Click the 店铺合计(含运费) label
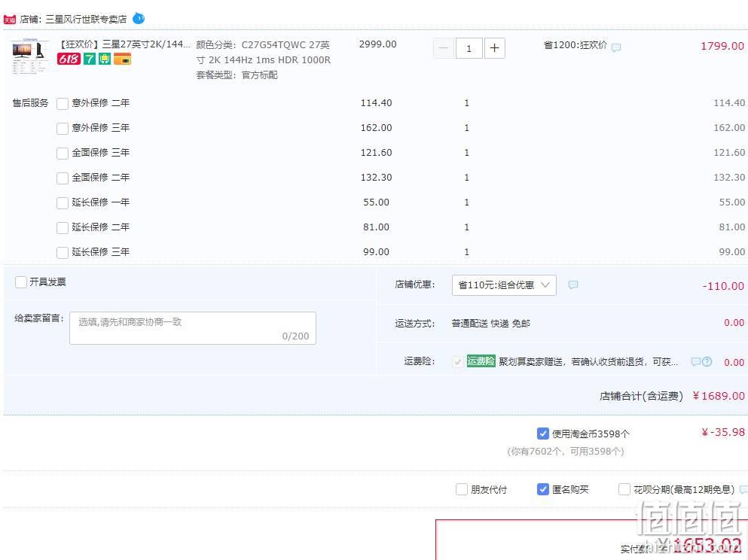748x560 pixels. pyautogui.click(x=641, y=396)
